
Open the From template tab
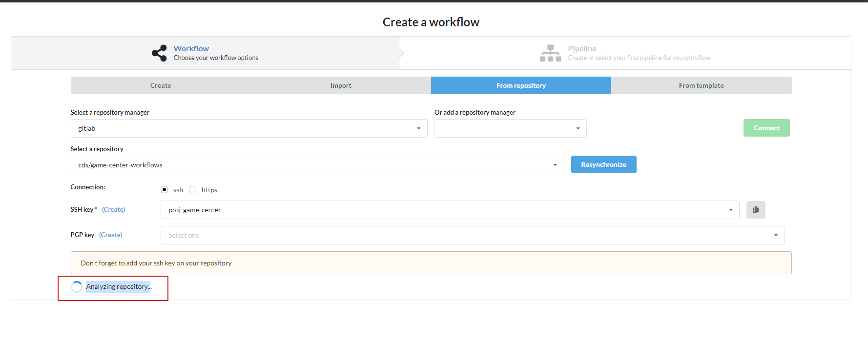702,85
